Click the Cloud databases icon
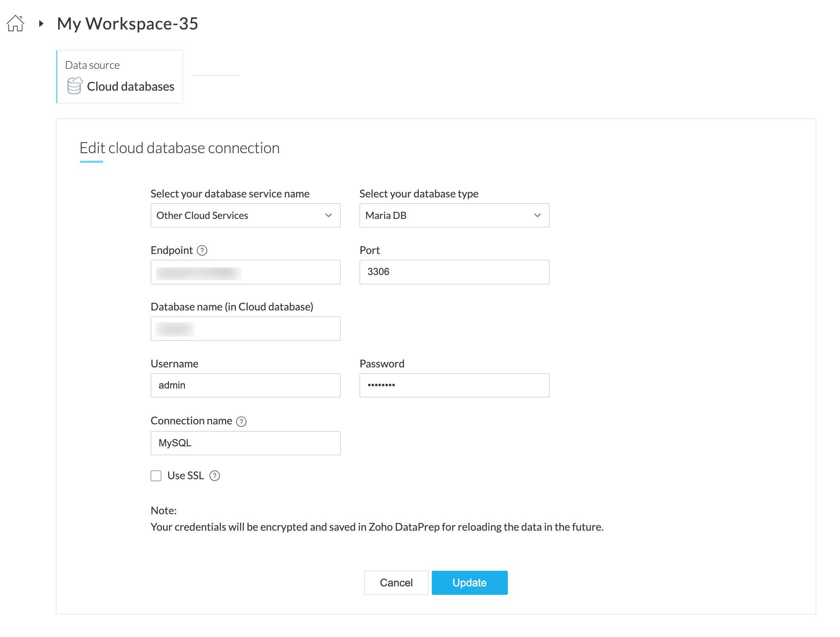Image resolution: width=840 pixels, height=637 pixels. click(75, 86)
